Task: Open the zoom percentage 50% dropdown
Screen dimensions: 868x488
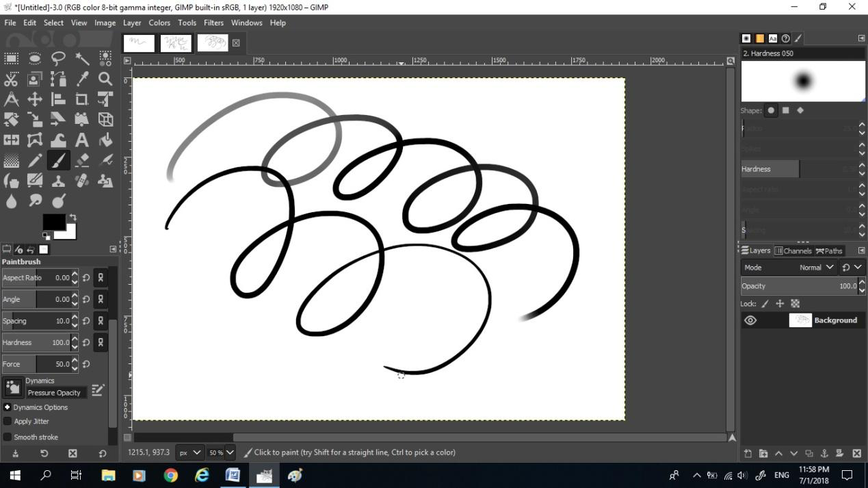Action: pyautogui.click(x=221, y=452)
